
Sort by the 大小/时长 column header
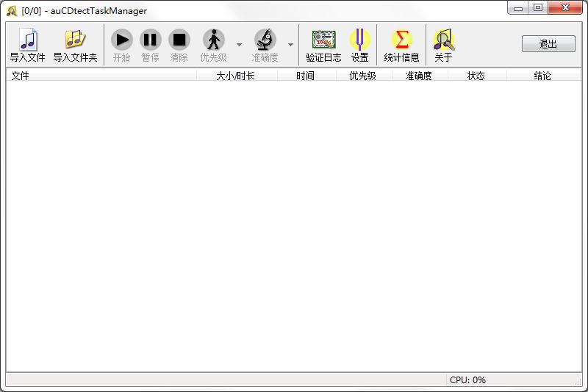pos(236,76)
